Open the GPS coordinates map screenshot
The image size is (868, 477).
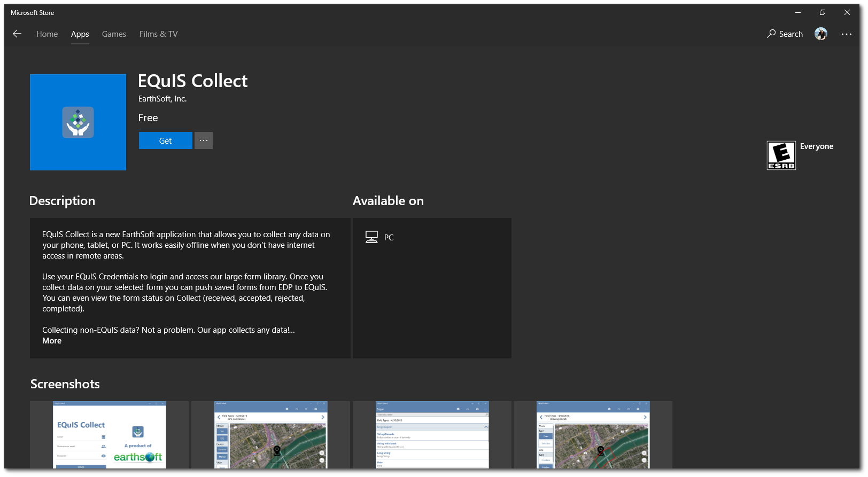[x=270, y=435]
